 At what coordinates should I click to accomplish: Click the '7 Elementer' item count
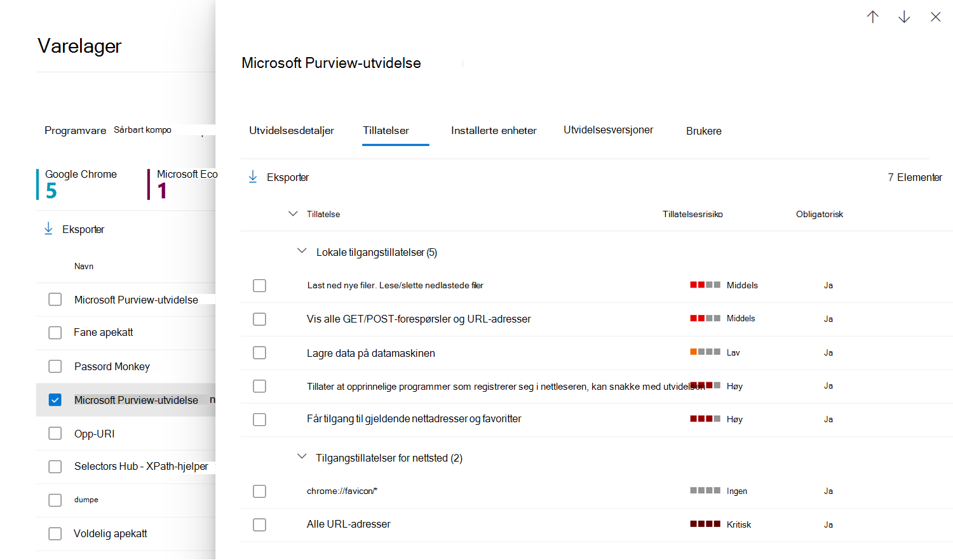(x=915, y=177)
